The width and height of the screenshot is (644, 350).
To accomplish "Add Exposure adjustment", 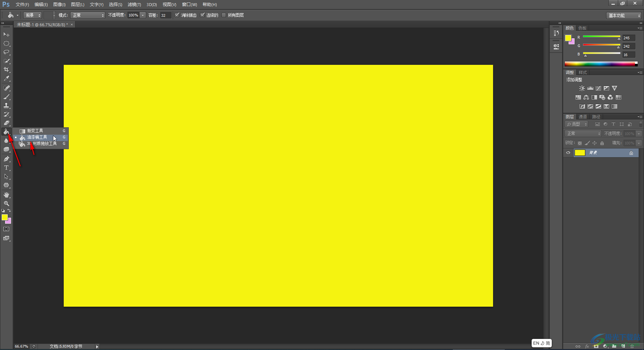I will (606, 88).
